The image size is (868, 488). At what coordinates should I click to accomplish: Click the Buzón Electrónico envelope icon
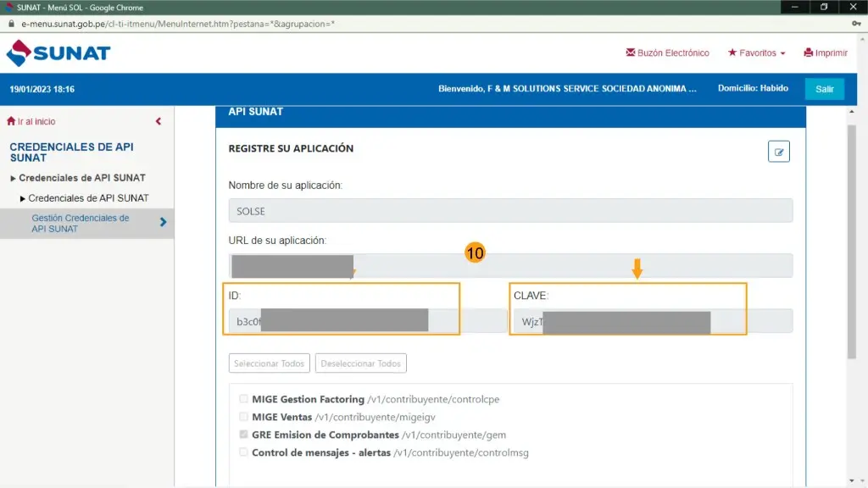(631, 53)
